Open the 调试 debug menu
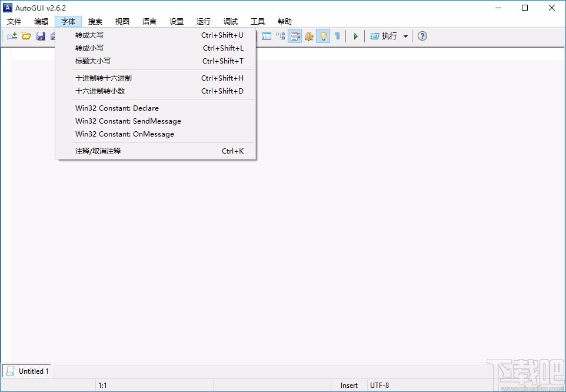 click(230, 21)
